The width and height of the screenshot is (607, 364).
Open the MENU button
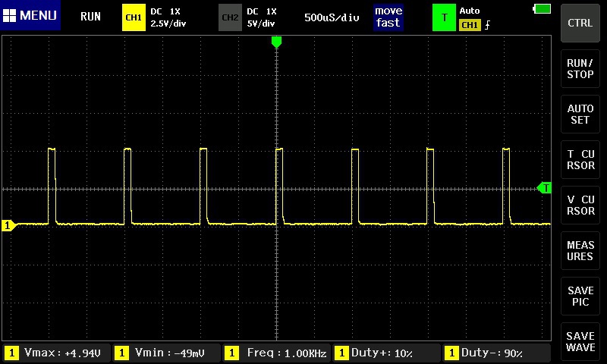(x=30, y=15)
